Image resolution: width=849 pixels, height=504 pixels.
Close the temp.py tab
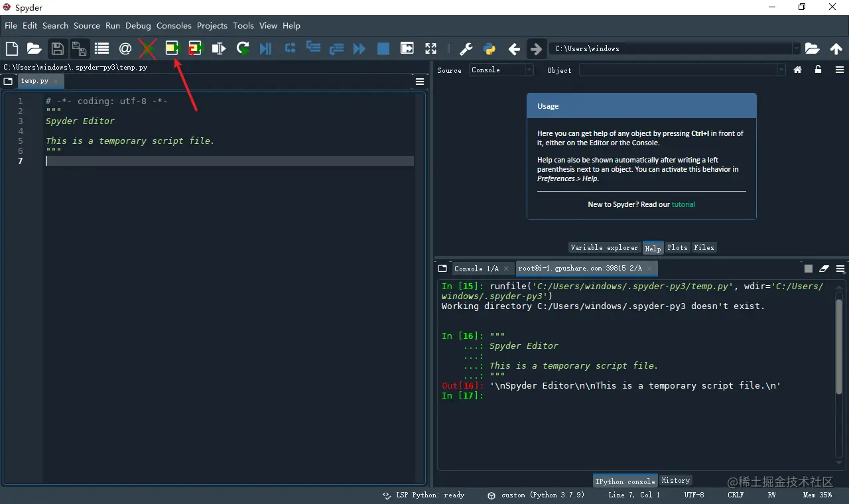click(56, 81)
